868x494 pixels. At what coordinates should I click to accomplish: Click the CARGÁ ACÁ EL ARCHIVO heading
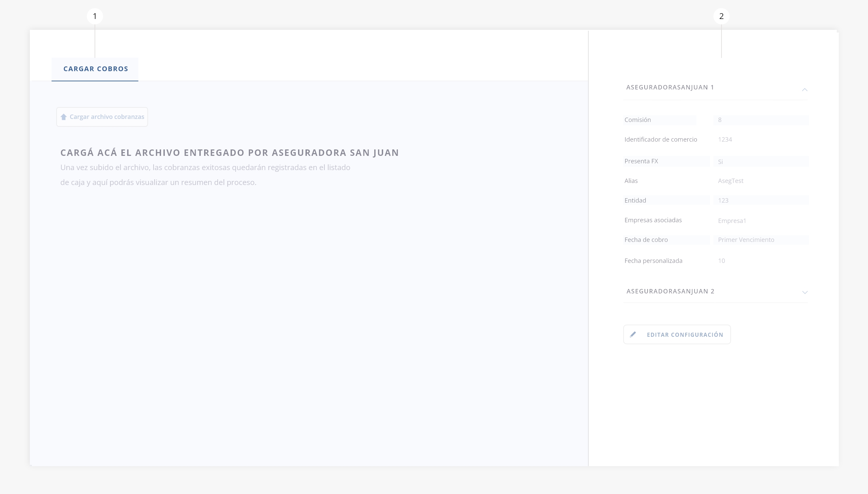click(x=230, y=153)
